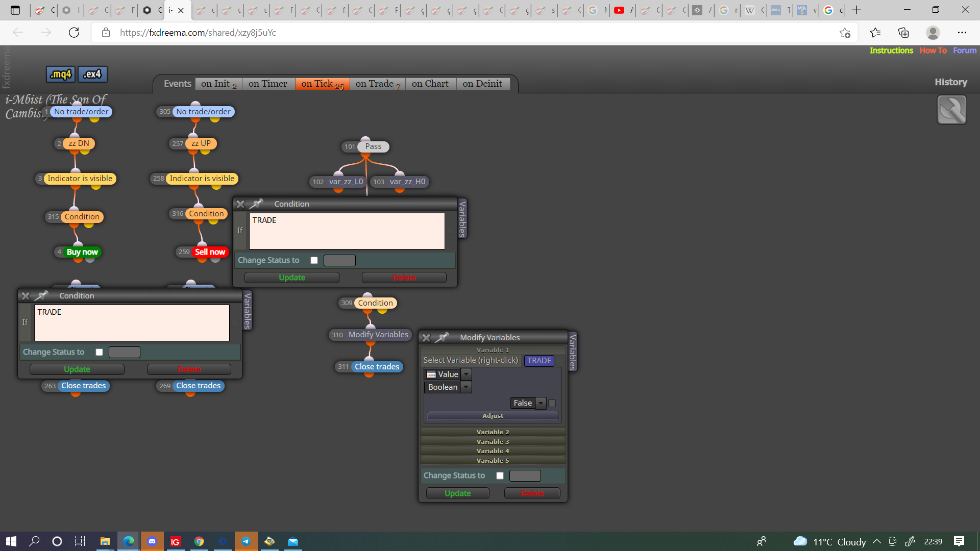Open browser Collections icon
This screenshot has height=551, width=980.
[903, 33]
